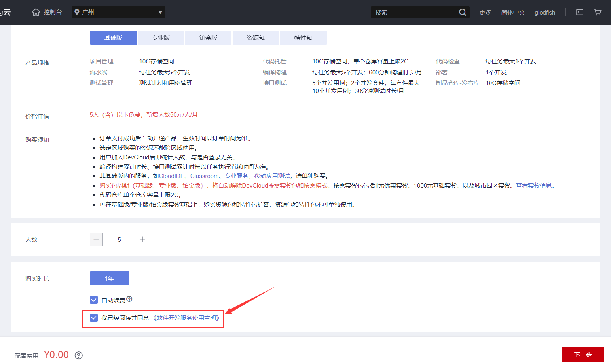Click the 接口测试 spec label
The width and height of the screenshot is (611, 364).
tap(275, 83)
